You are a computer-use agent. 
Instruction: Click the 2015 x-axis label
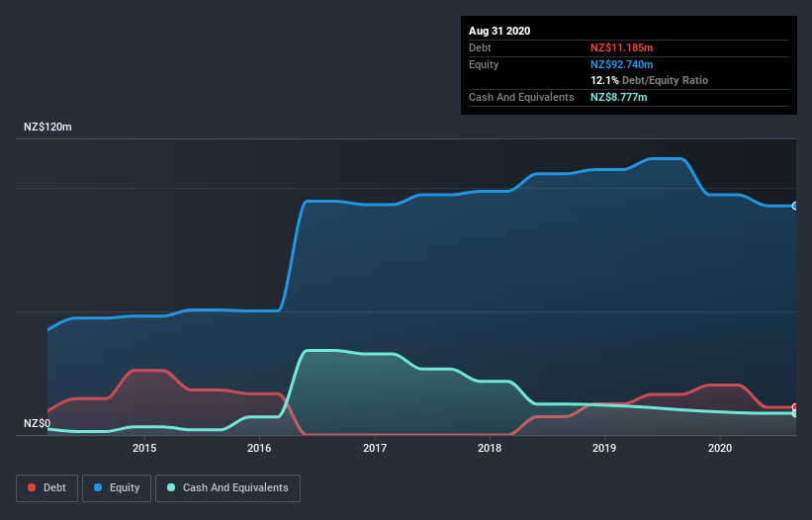click(x=144, y=448)
